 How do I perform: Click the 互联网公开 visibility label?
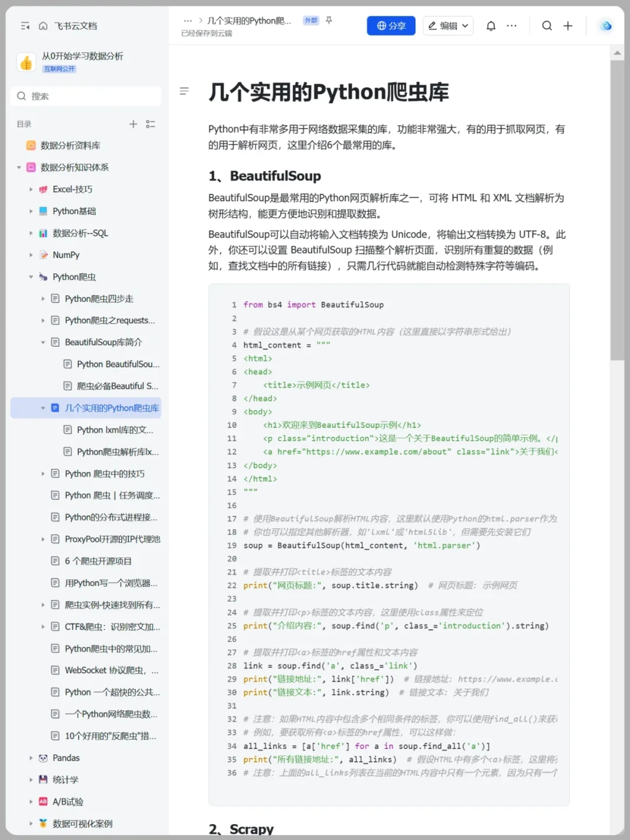58,69
